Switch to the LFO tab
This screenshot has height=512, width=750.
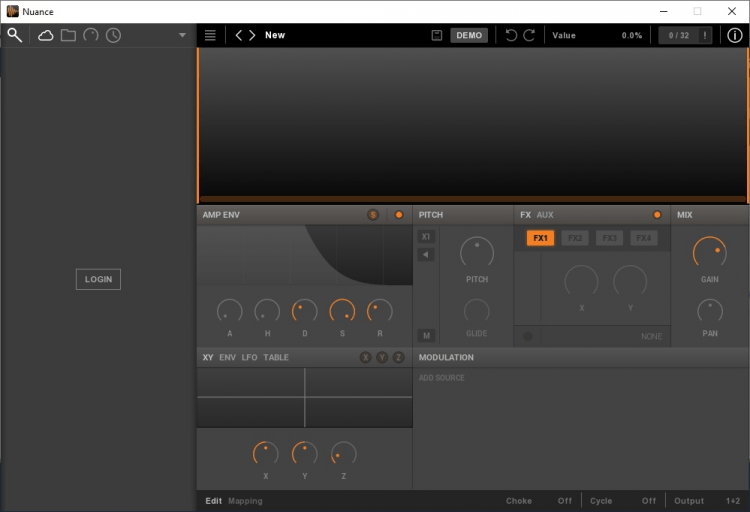[x=249, y=357]
